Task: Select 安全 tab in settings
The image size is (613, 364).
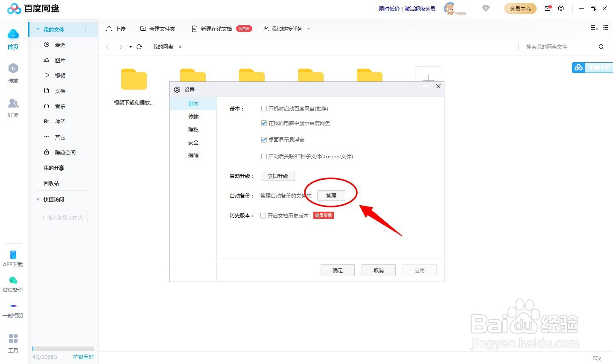Action: click(x=193, y=142)
